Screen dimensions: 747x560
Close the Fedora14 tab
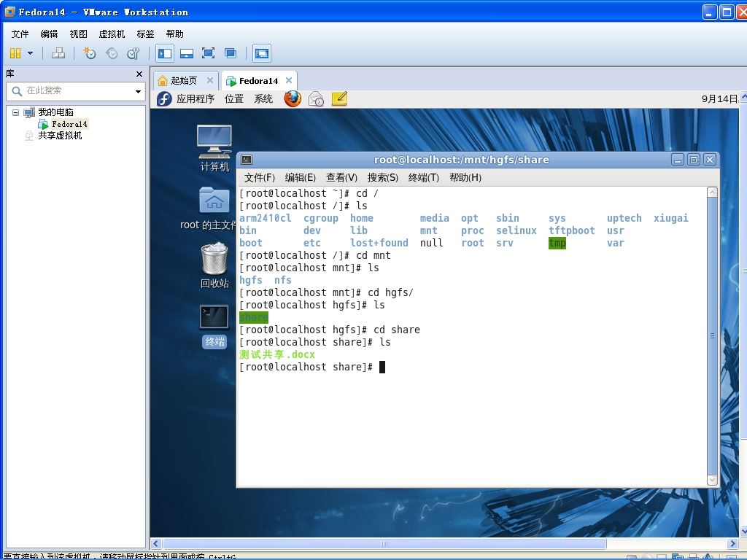[x=289, y=80]
